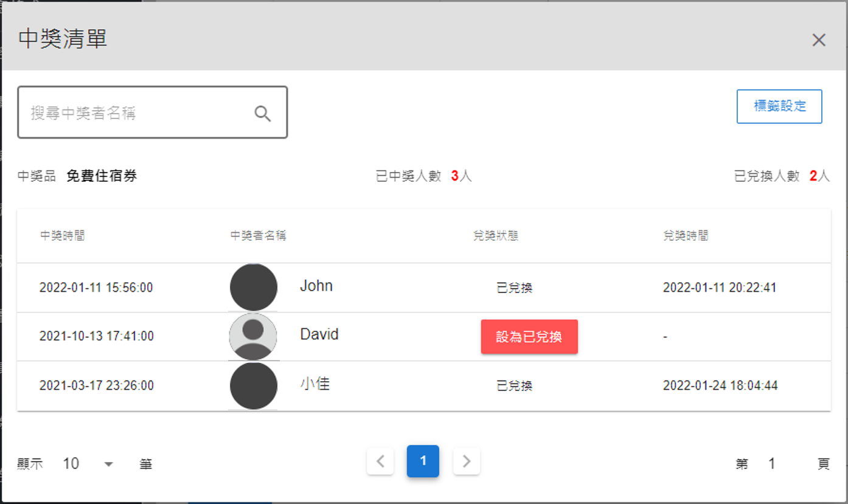Viewport: 848px width, 504px height.
Task: Open the 標籤設定 settings button
Action: pos(779,106)
